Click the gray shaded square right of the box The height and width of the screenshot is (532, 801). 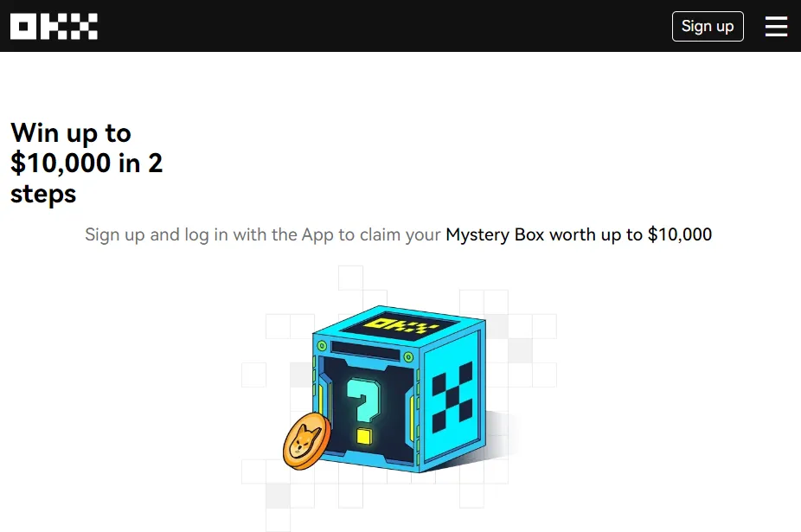tap(520, 350)
